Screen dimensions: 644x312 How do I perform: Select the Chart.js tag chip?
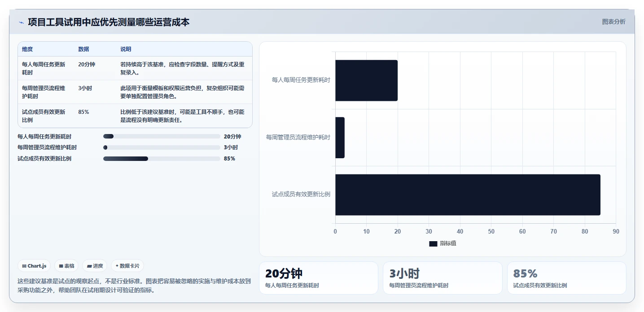(35, 266)
